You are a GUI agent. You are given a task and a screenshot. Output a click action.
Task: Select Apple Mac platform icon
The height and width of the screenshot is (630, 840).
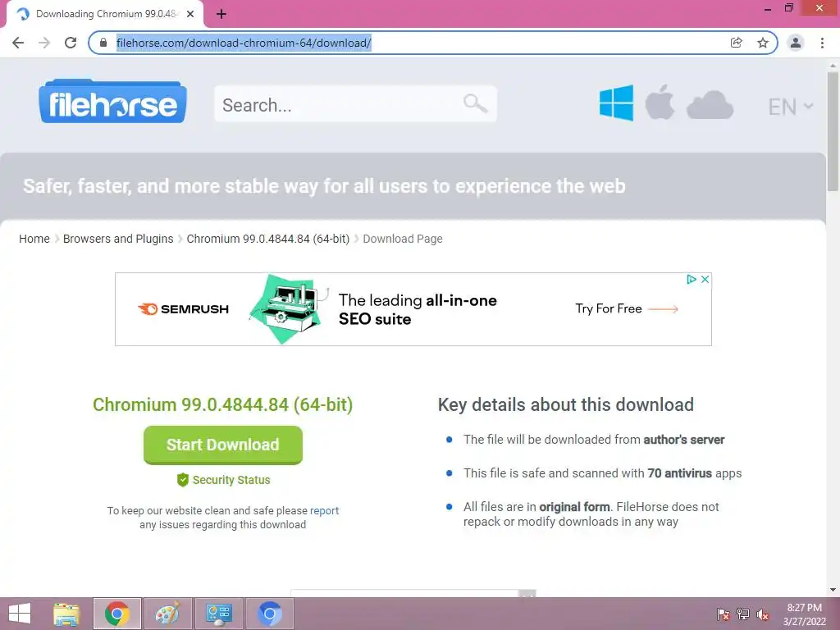660,103
